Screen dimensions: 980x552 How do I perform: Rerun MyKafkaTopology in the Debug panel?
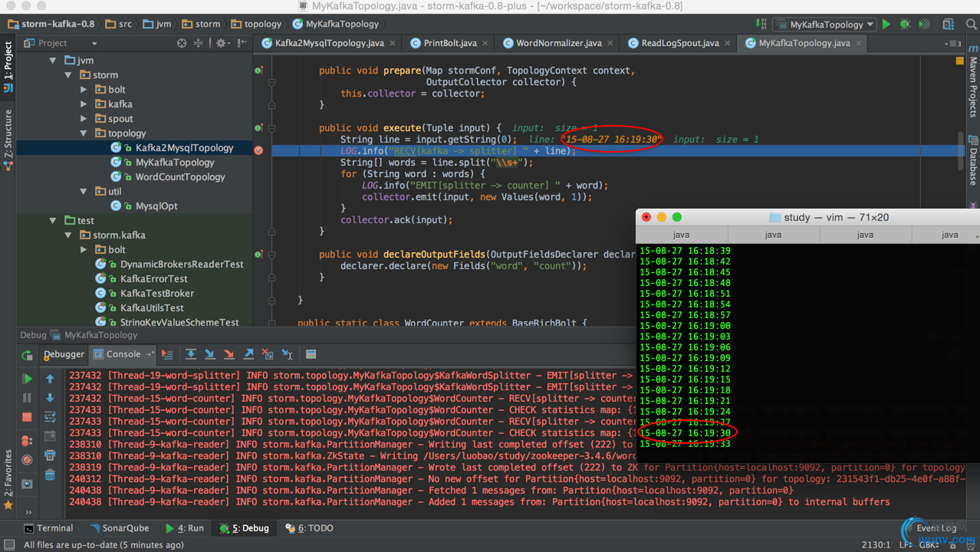[x=27, y=355]
